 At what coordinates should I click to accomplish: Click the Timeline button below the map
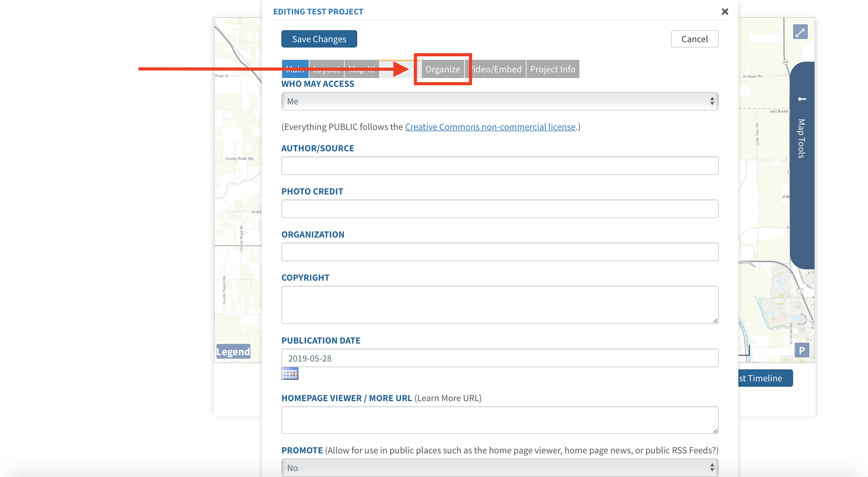pos(765,378)
